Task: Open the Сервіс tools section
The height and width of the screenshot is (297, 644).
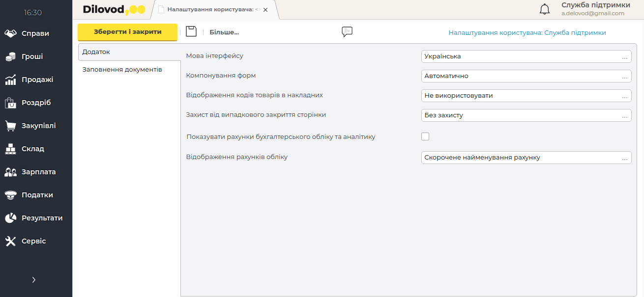Action: [33, 241]
